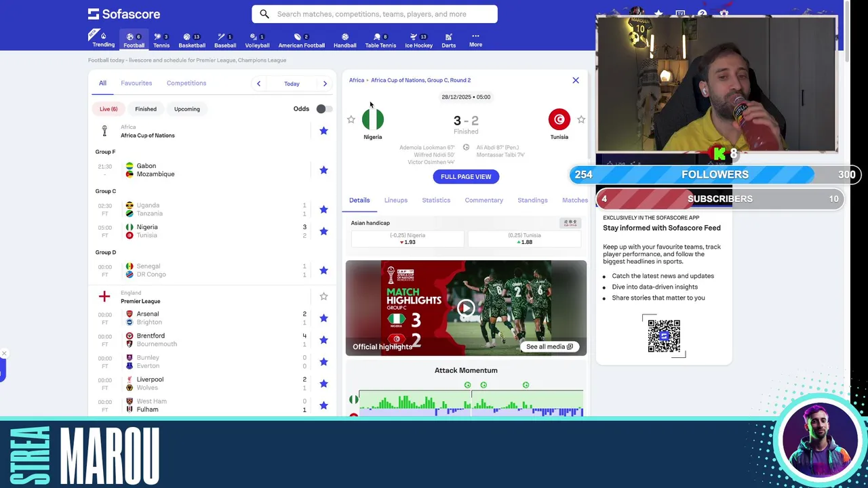This screenshot has height=488, width=868.
Task: Select the Darts sport icon
Action: coord(448,41)
